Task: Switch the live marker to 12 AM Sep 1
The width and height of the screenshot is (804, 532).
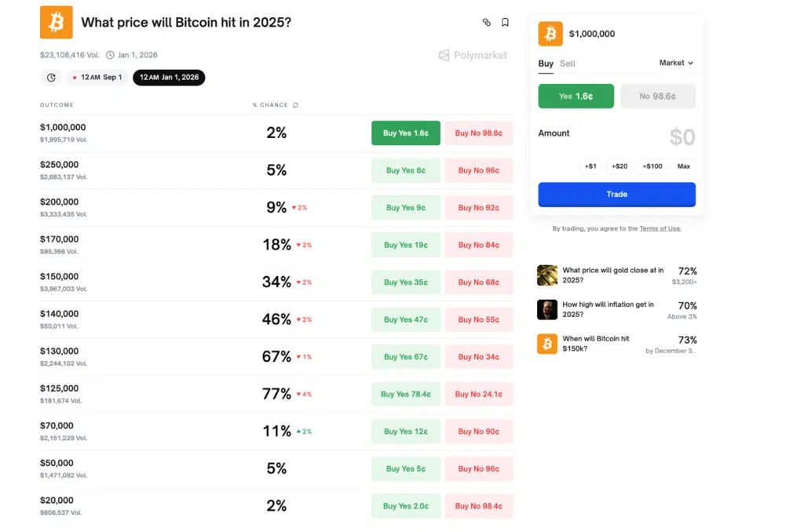Action: click(x=97, y=78)
